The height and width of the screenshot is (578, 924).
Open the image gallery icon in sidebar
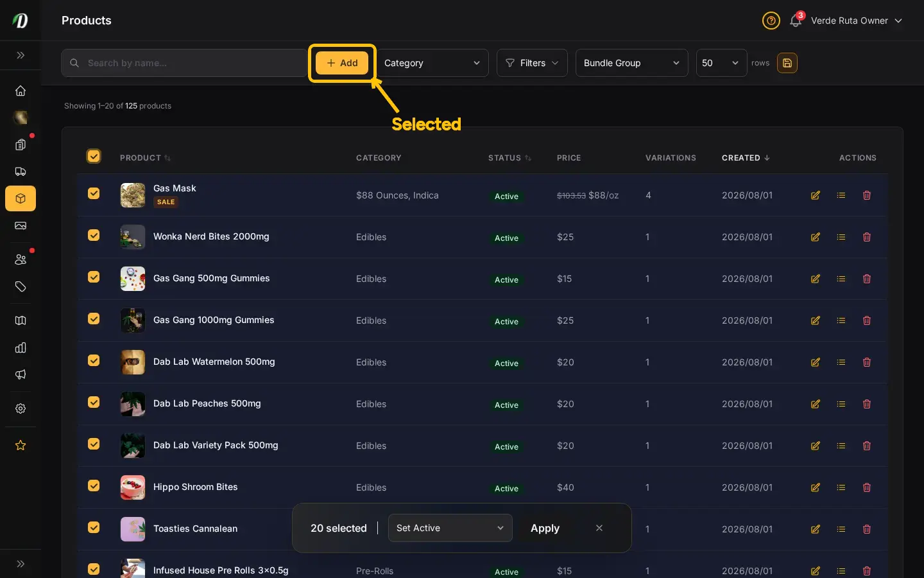[x=21, y=225]
